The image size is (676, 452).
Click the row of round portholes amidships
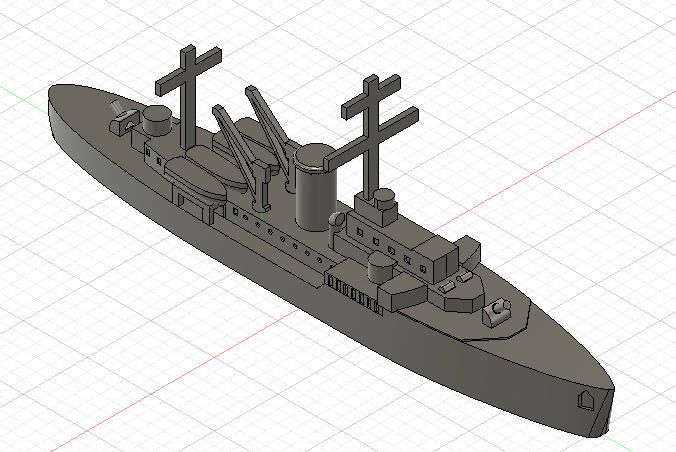276,235
